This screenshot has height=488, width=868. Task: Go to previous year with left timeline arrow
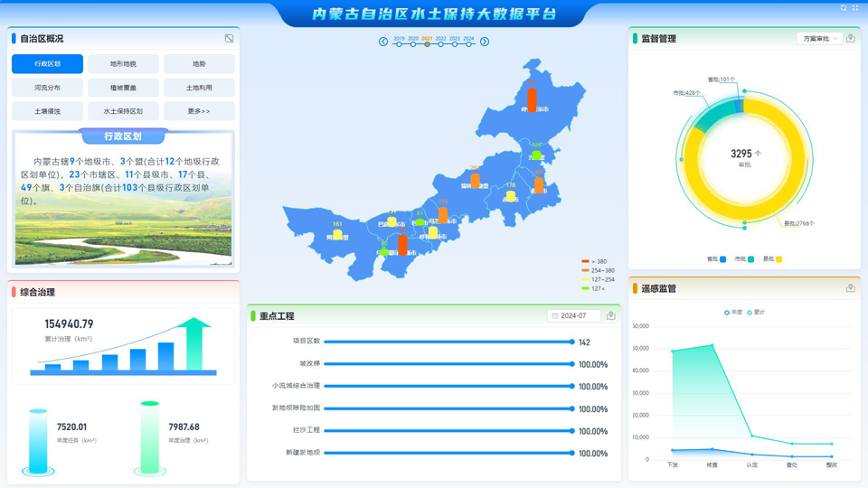tap(383, 42)
